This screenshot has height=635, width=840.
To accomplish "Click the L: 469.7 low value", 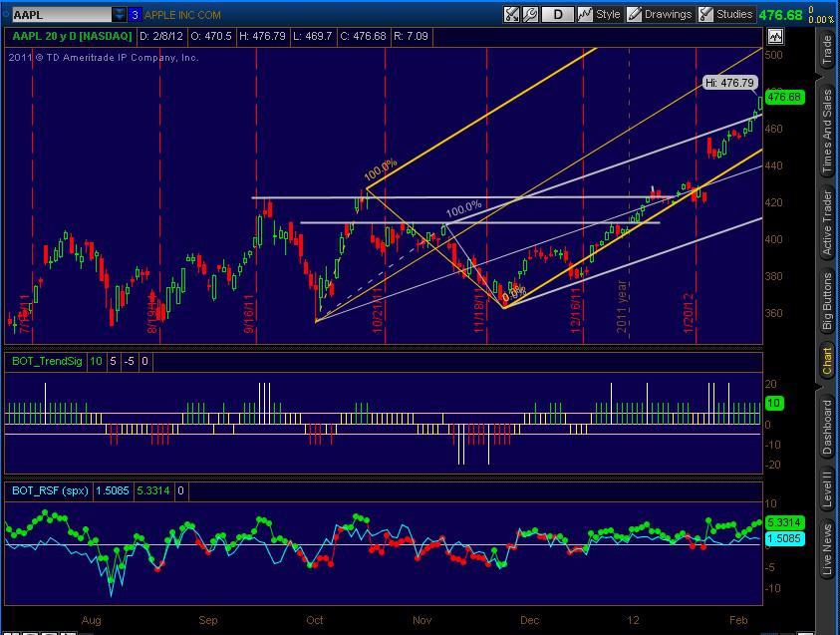I will click(x=312, y=37).
